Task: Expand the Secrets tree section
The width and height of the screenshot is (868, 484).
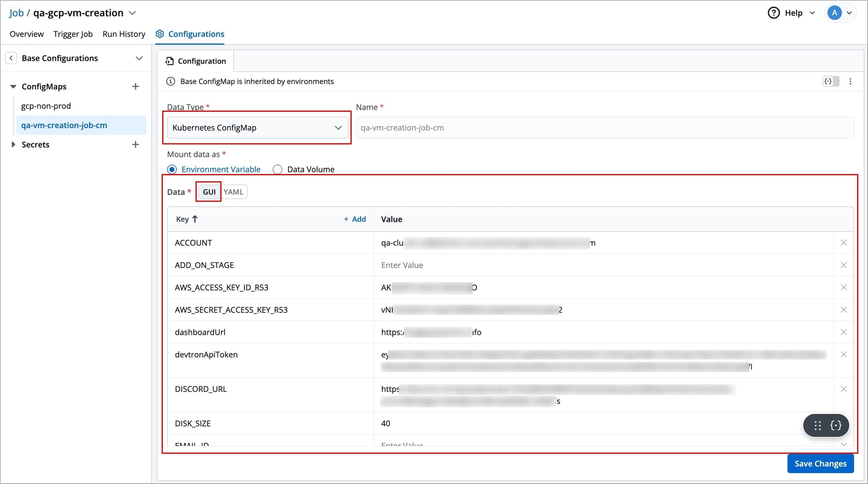Action: [14, 145]
